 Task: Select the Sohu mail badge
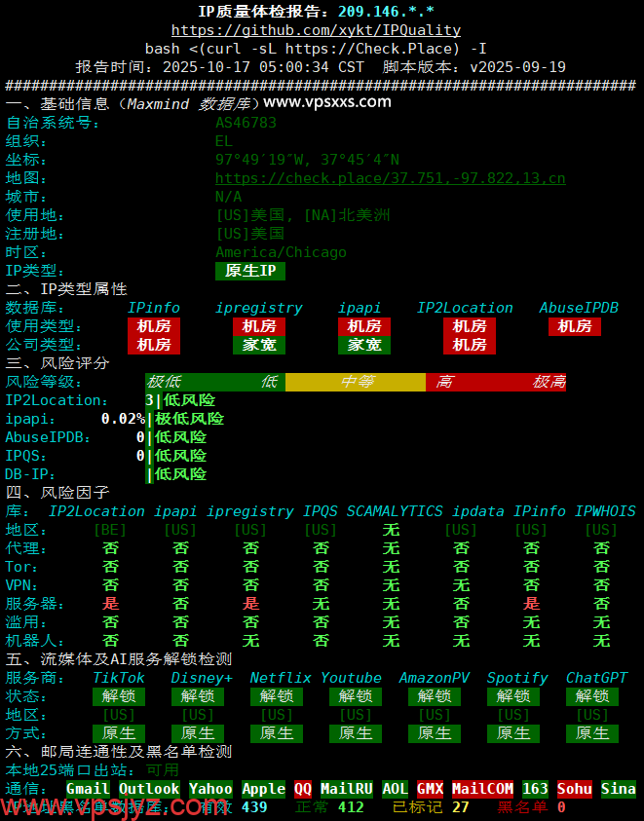575,789
